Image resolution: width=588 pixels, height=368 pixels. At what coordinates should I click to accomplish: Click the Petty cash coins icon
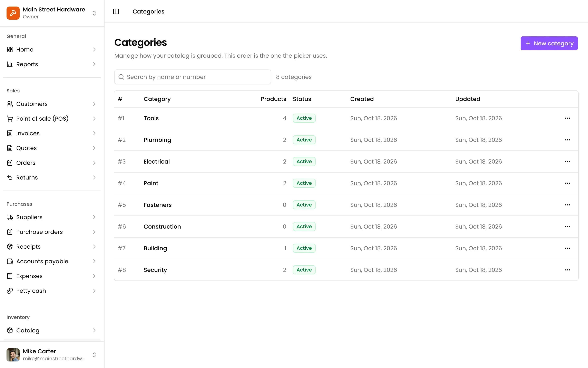(10, 291)
